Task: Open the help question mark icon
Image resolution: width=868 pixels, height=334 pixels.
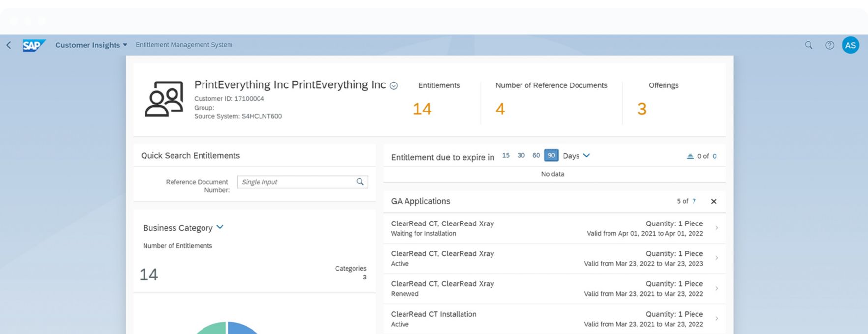Action: point(829,45)
